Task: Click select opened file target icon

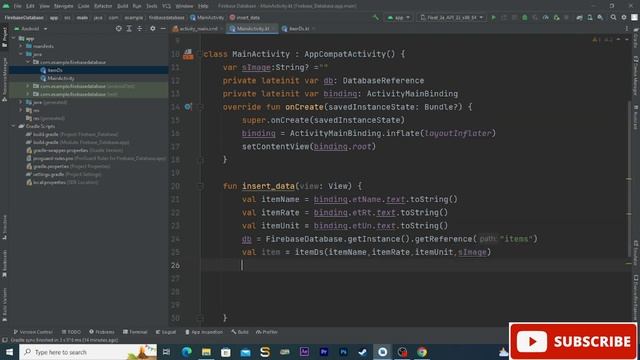Action: tap(118, 29)
